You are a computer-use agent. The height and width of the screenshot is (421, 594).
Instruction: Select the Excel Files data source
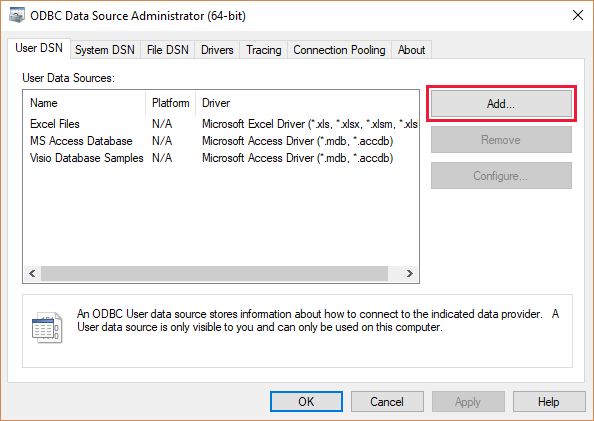click(221, 124)
